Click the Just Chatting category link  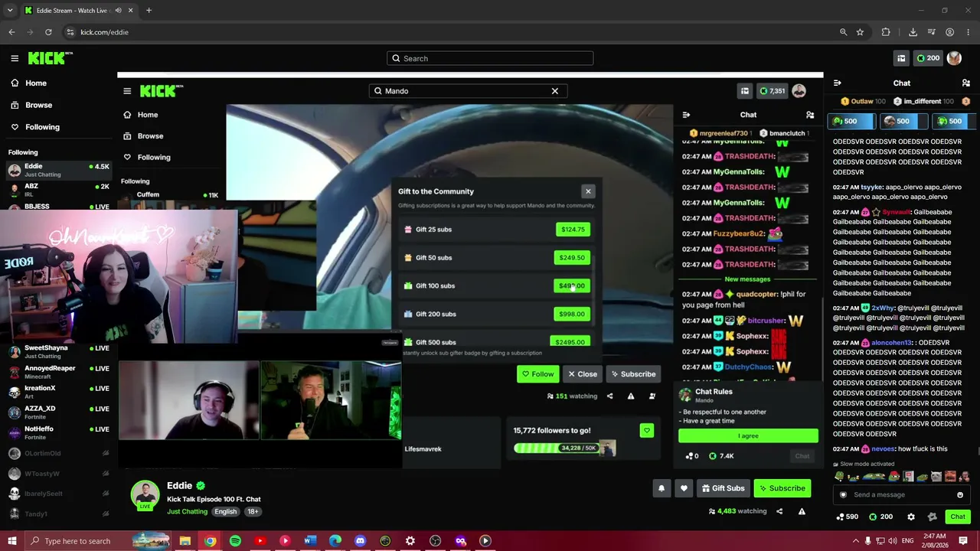click(188, 511)
